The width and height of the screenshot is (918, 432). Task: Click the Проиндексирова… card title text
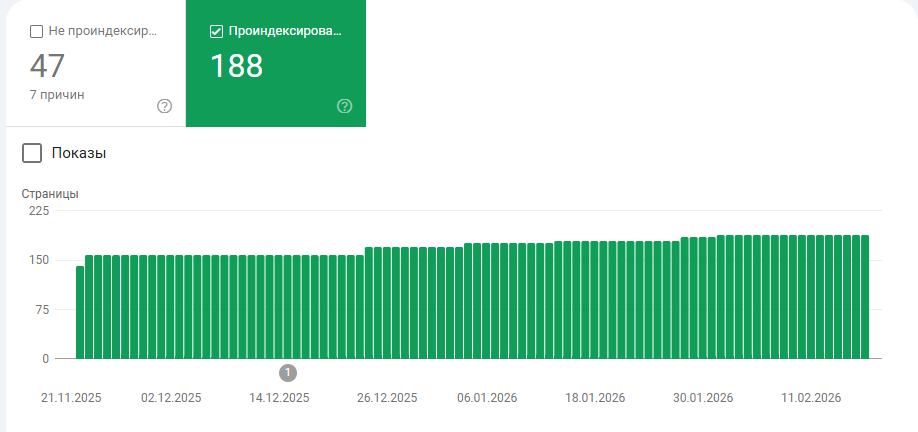tap(285, 32)
